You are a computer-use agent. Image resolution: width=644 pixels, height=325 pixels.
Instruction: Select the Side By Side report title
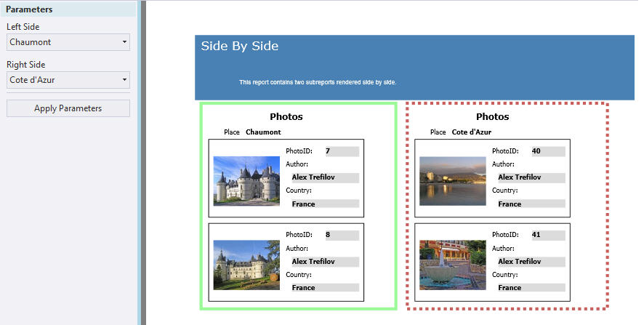click(240, 47)
